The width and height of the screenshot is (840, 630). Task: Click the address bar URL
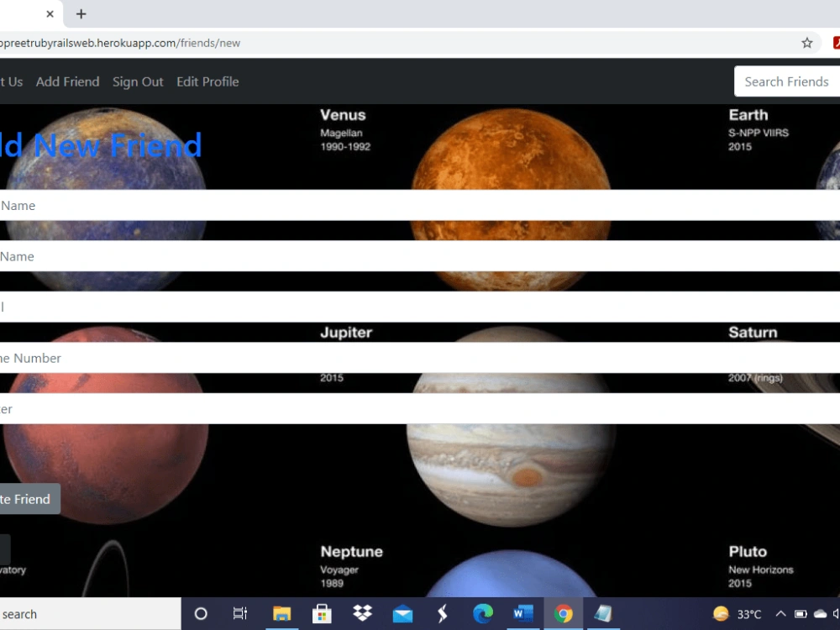tap(120, 43)
